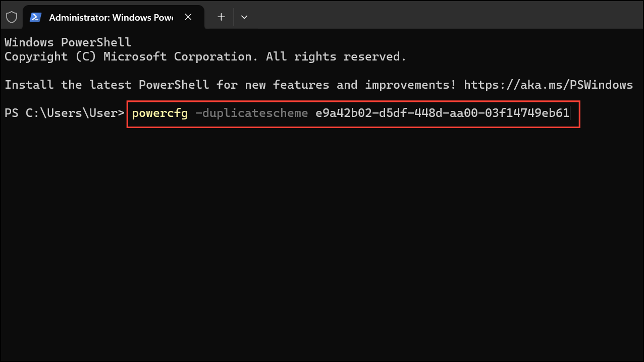Screen dimensions: 644x362
Task: Click the chevron next to the plus button
Action: (244, 17)
